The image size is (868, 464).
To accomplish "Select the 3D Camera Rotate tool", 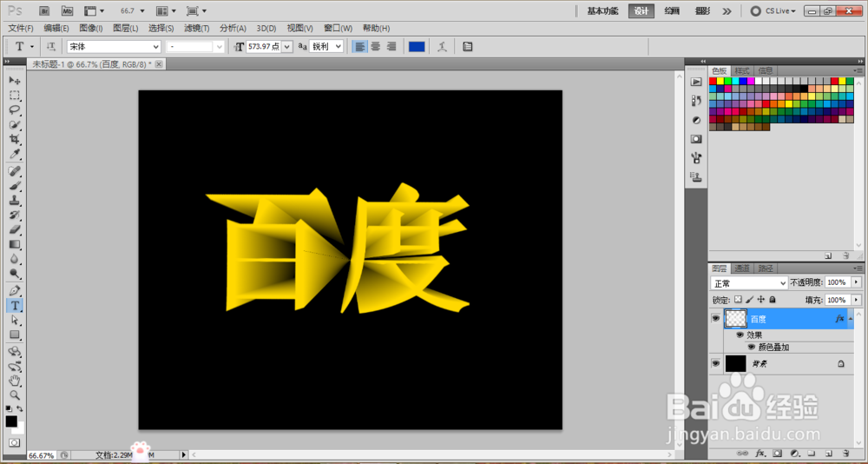I will pyautogui.click(x=15, y=367).
